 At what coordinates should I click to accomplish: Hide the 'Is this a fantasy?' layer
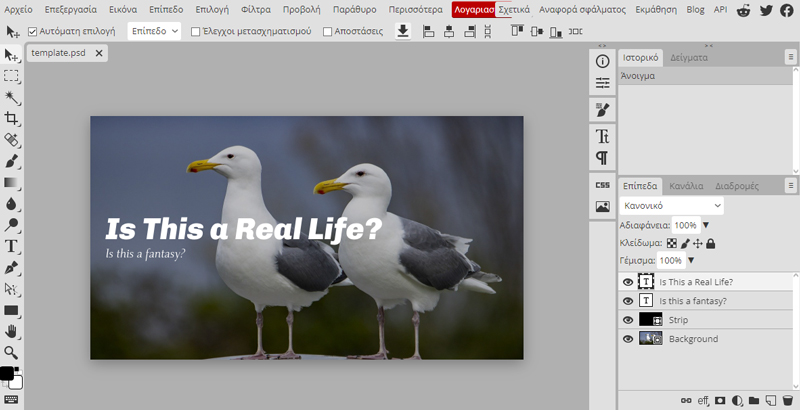click(628, 301)
